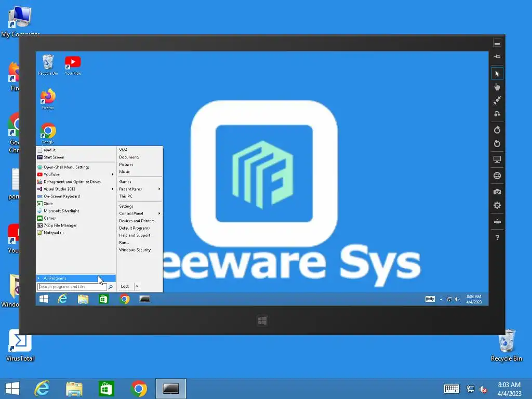
Task: Click the search magnifier icon
Action: [x=111, y=287]
